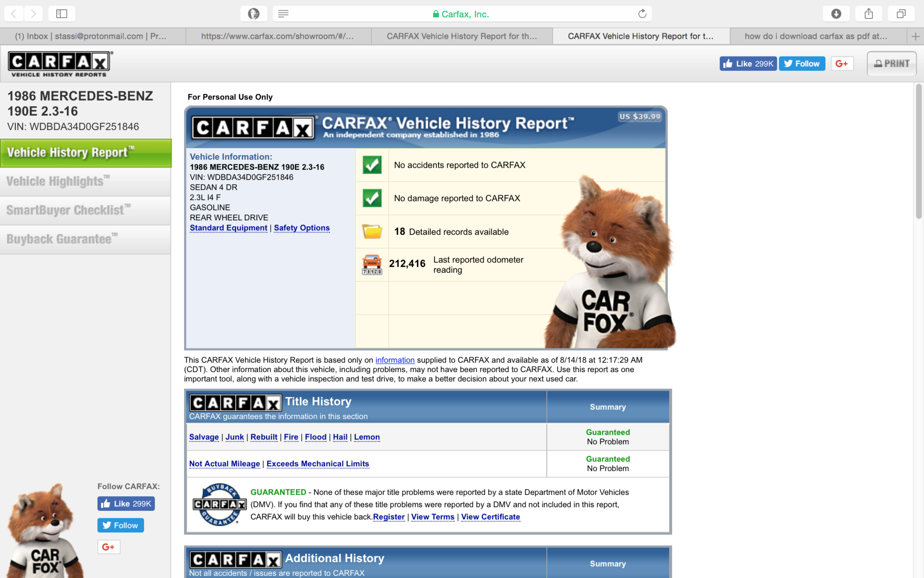The height and width of the screenshot is (578, 924).
Task: Click the 18 Detailed records available text
Action: tap(451, 232)
